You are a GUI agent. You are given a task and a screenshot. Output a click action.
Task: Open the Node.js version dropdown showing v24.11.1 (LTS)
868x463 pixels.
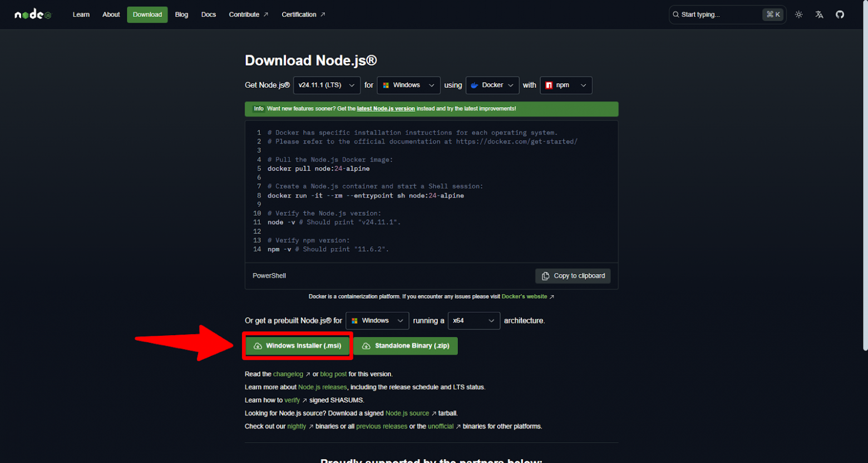[x=327, y=85]
